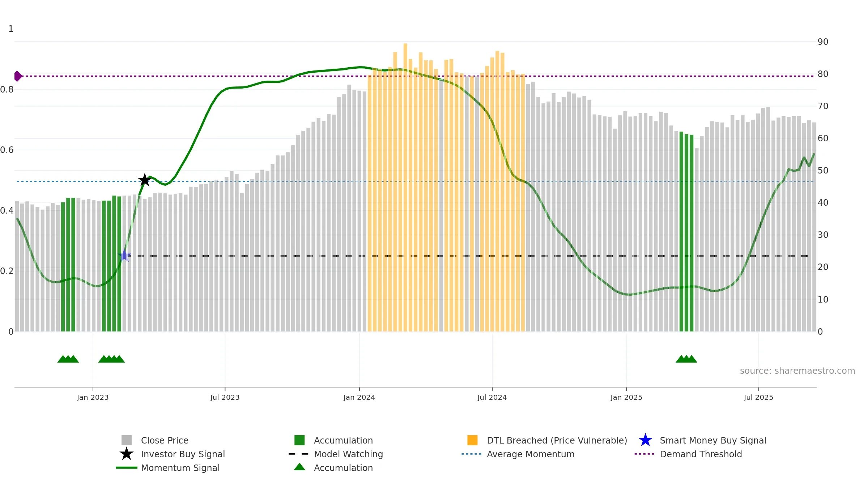Click the purple diamond Demand Threshold marker
This screenshot has height=488, width=868.
coord(18,76)
